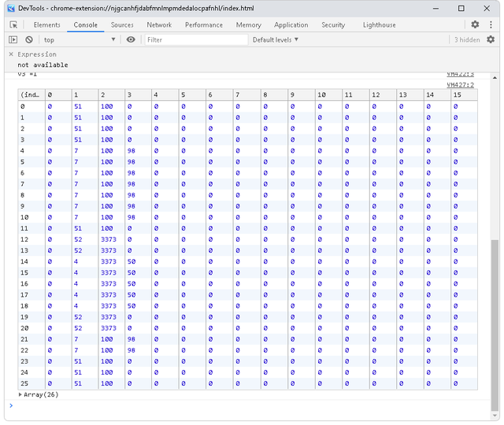The width and height of the screenshot is (504, 425).
Task: Create live expression via eye icon
Action: pos(131,39)
